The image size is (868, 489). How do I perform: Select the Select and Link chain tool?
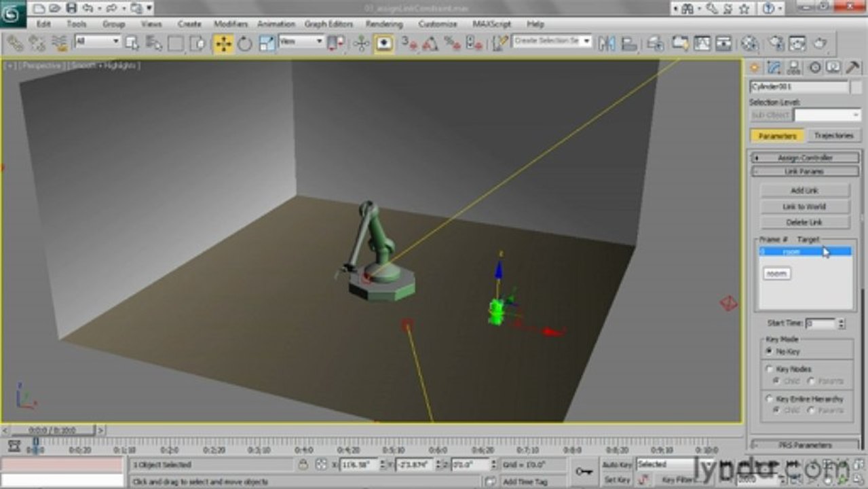[15, 43]
